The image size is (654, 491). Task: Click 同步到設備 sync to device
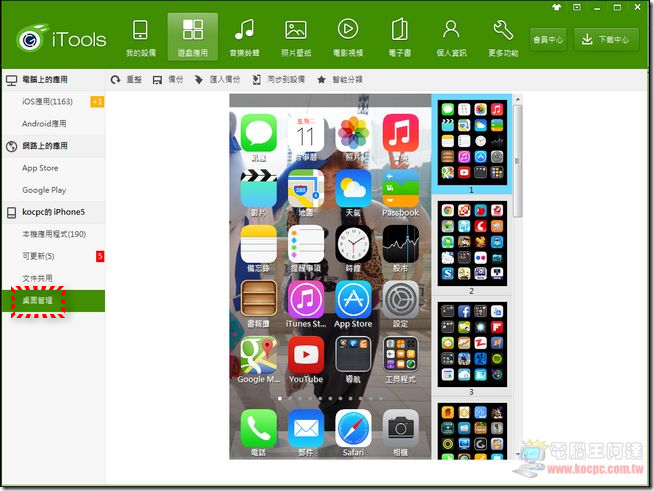279,80
